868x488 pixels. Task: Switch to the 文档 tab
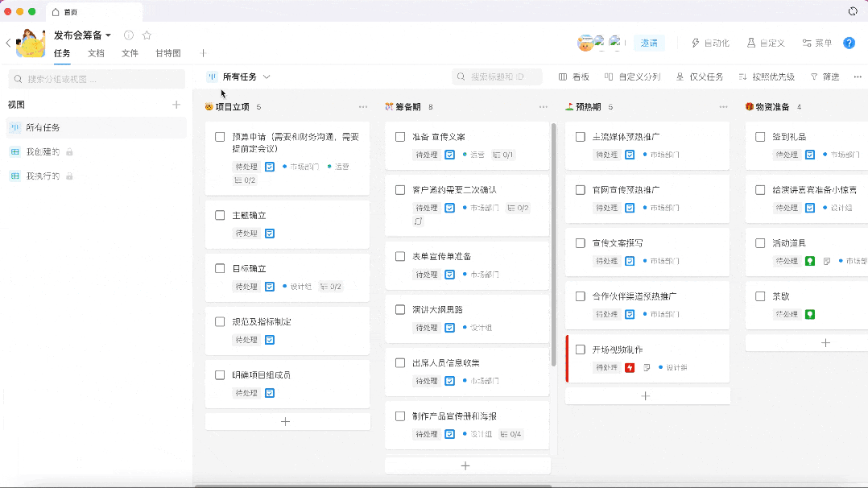[x=96, y=53]
